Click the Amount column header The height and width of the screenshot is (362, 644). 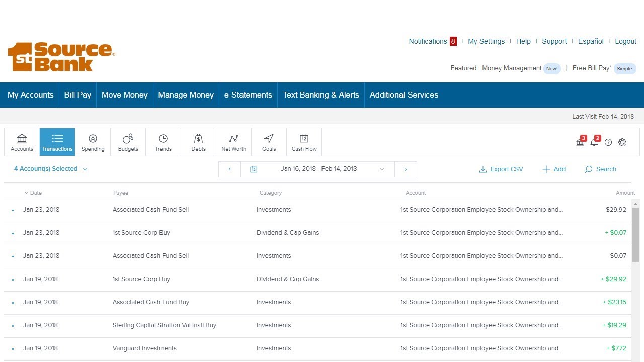pyautogui.click(x=625, y=193)
